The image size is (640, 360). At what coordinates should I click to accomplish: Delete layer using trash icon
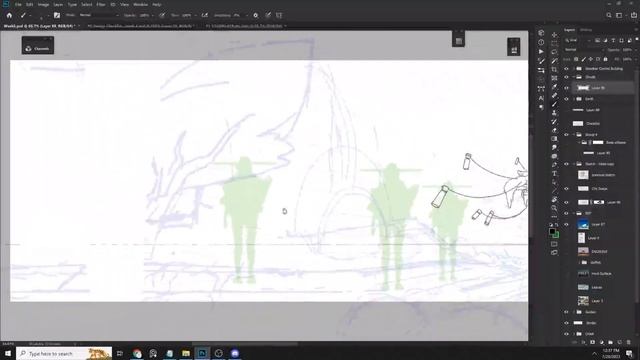click(x=629, y=342)
